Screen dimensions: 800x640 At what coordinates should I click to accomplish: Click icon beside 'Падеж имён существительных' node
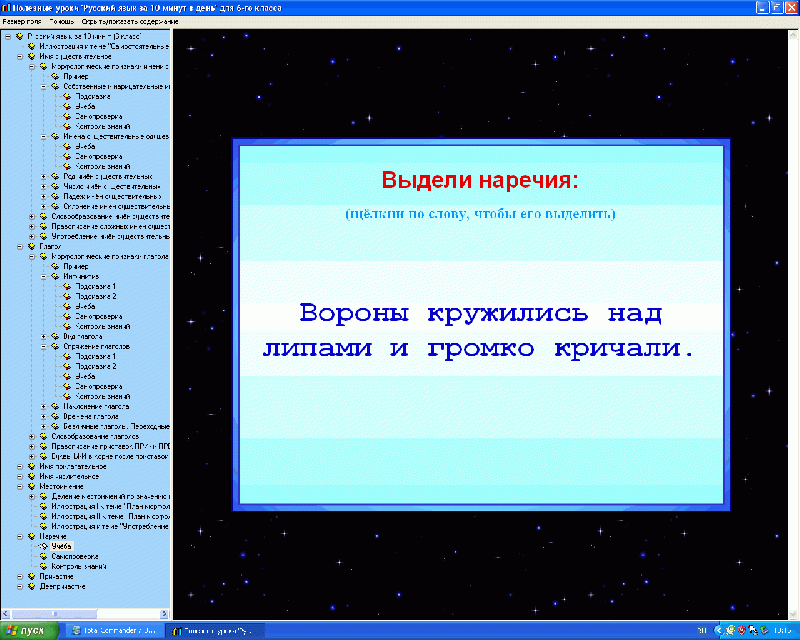55,196
